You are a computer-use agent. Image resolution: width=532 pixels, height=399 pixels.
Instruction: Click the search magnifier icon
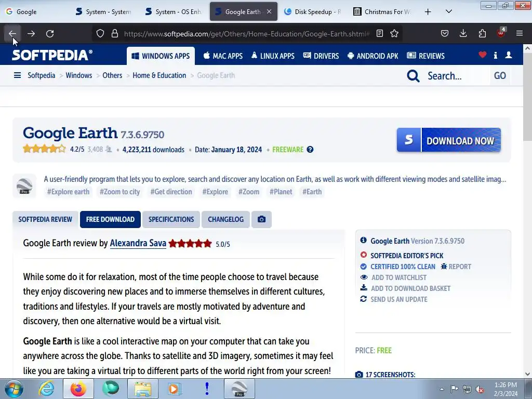[413, 76]
